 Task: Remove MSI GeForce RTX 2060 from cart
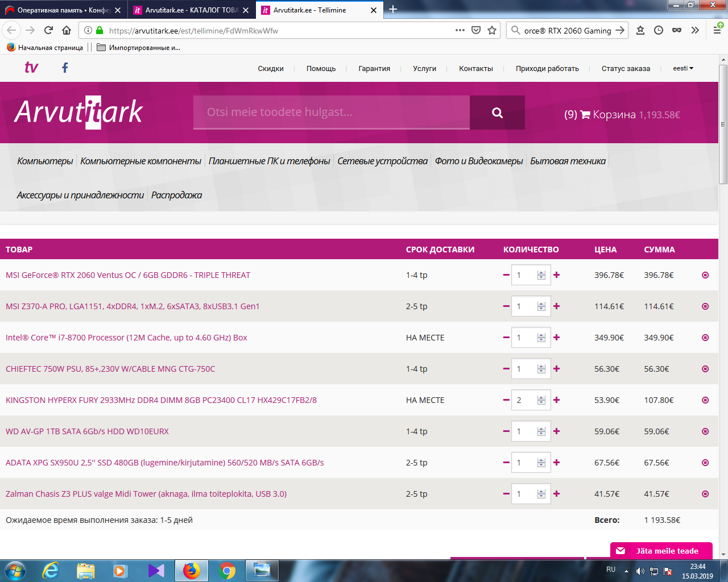(705, 275)
